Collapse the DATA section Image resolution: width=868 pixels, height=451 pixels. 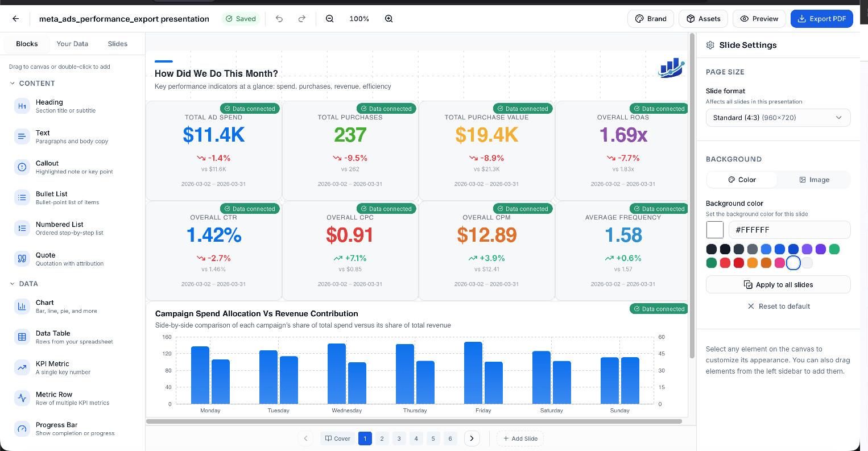(x=13, y=283)
